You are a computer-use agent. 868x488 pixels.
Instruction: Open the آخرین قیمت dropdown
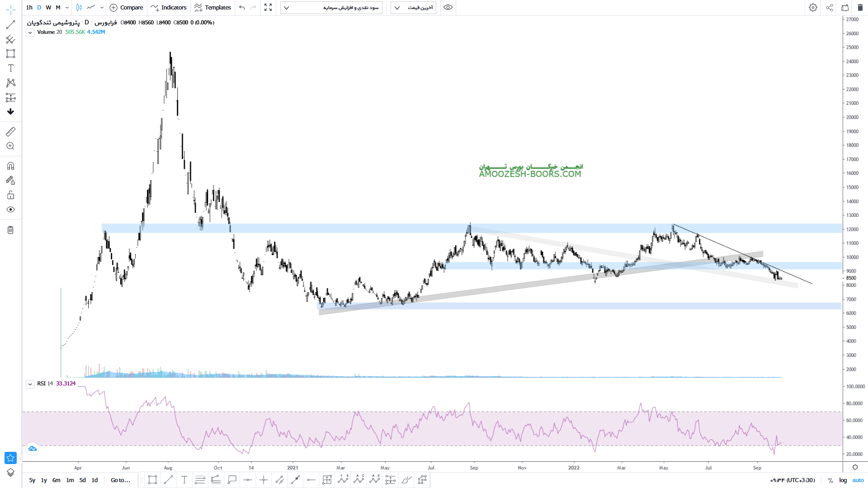tap(413, 8)
